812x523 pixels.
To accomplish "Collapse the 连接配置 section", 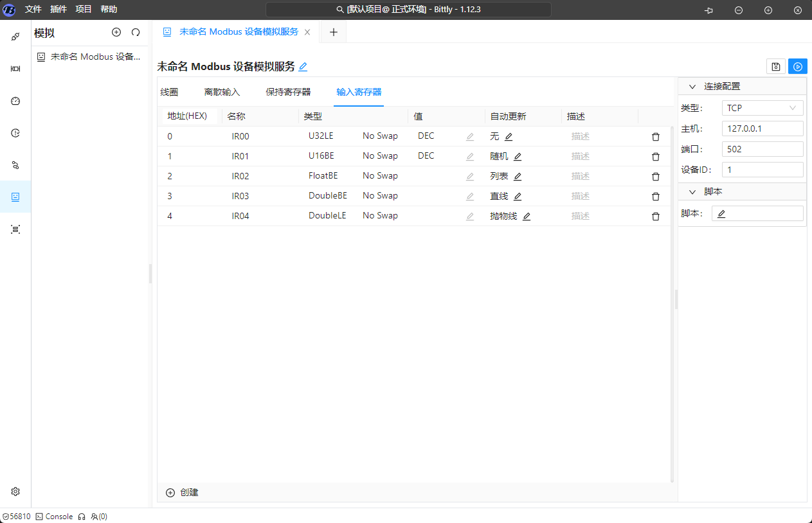I will click(692, 87).
